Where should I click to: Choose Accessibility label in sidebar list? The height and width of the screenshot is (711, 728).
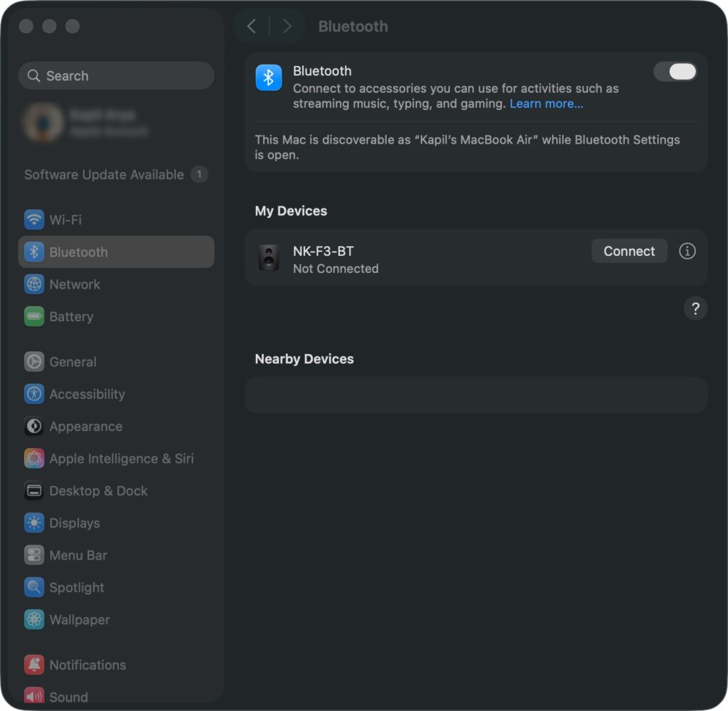pos(87,395)
